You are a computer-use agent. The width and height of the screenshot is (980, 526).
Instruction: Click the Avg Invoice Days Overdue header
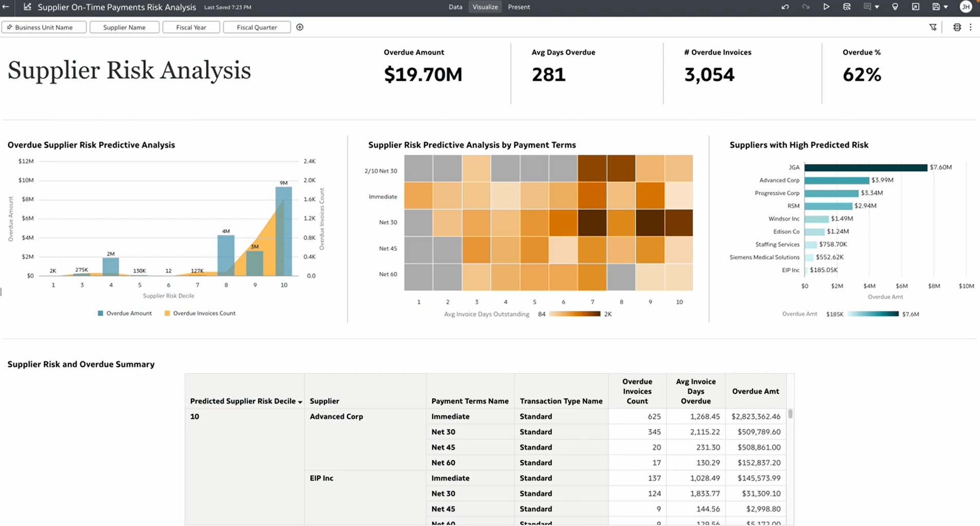click(696, 391)
